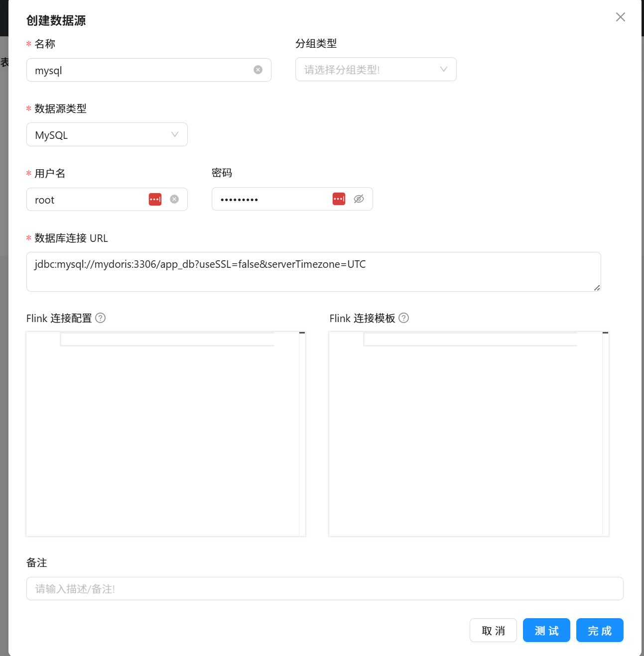Open the Flink 连接模板 help tooltip
Viewport: 644px width, 656px height.
tap(404, 318)
